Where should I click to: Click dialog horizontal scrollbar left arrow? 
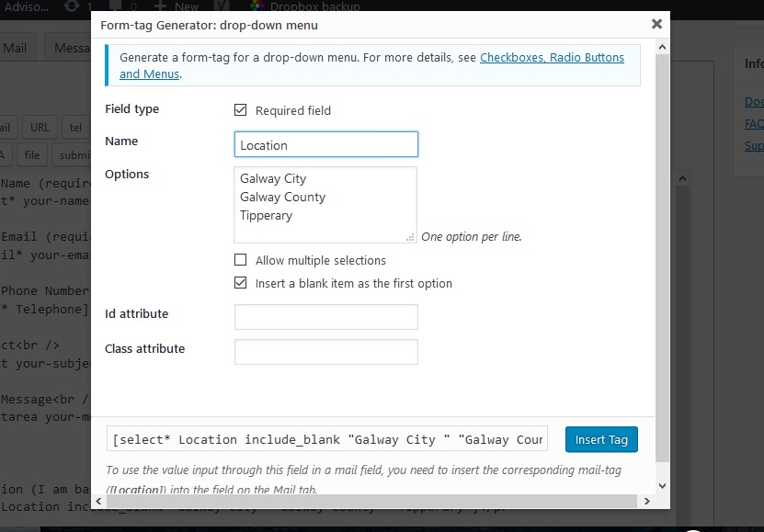pyautogui.click(x=99, y=501)
